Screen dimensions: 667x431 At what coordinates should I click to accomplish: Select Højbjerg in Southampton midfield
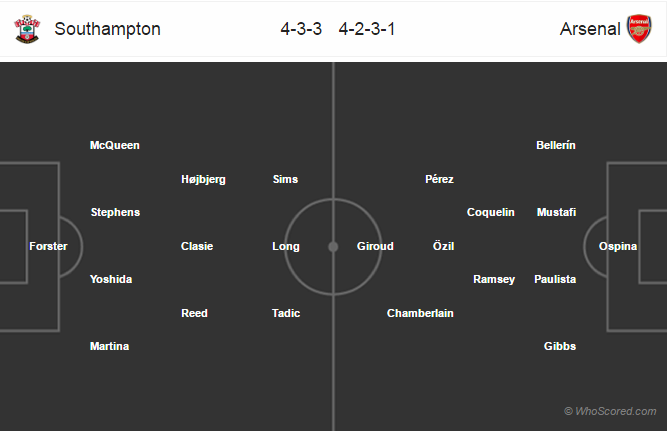coord(203,179)
